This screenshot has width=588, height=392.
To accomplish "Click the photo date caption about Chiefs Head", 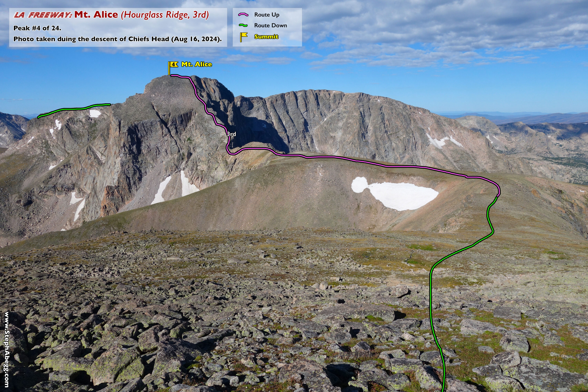I will (x=117, y=39).
